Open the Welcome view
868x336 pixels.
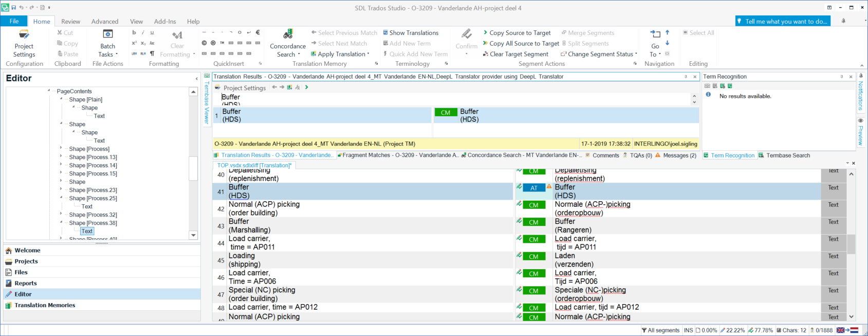102,251
